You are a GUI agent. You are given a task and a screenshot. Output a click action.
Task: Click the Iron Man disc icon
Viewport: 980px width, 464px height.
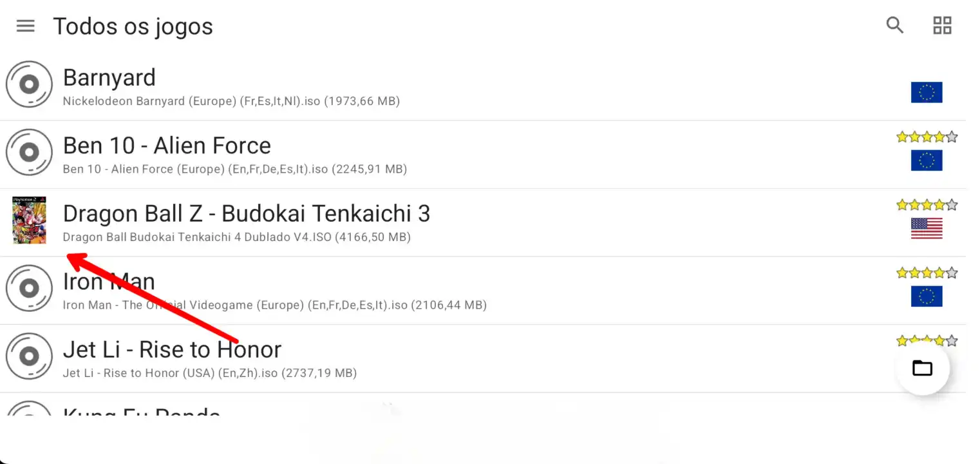point(29,288)
